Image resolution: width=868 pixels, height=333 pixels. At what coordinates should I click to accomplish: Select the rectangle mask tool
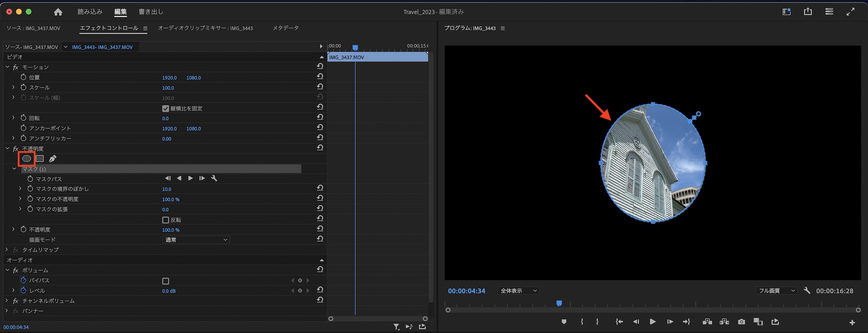pos(40,159)
